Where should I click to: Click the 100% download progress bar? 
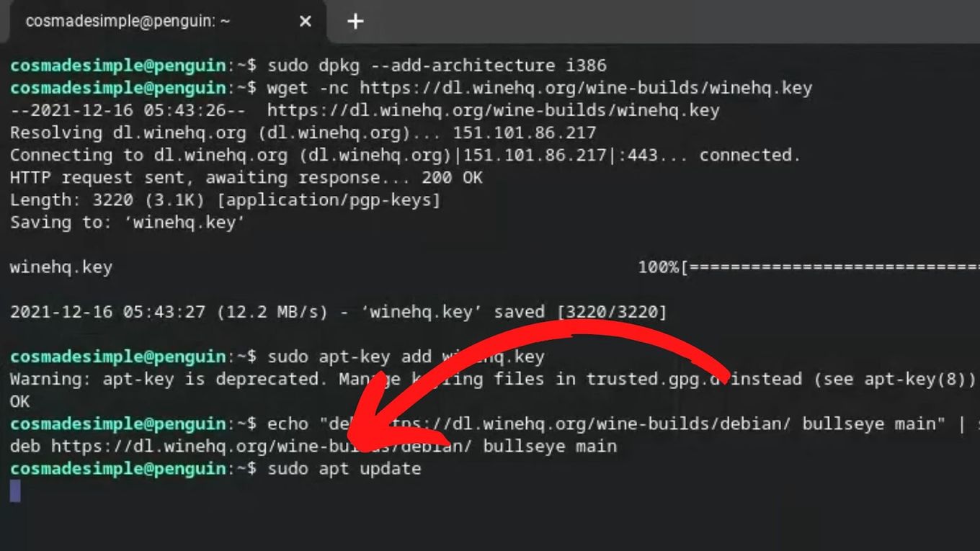coord(808,268)
